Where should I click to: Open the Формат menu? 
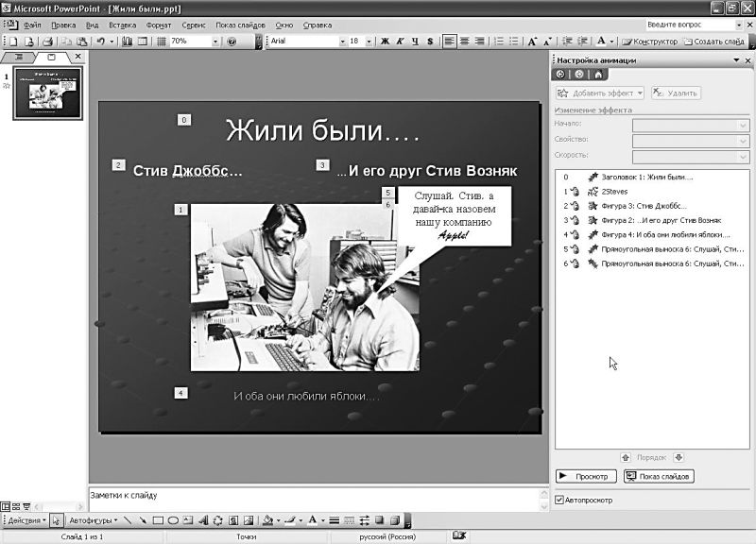click(159, 25)
